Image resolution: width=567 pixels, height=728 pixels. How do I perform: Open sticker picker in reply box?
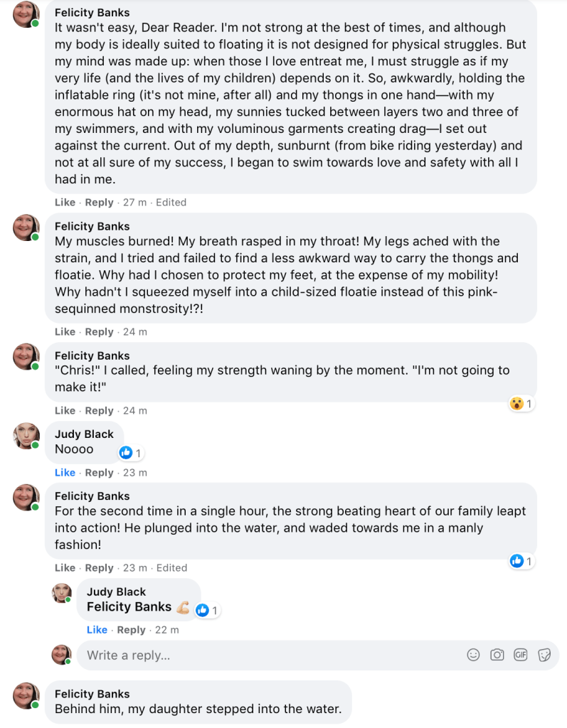click(x=544, y=655)
